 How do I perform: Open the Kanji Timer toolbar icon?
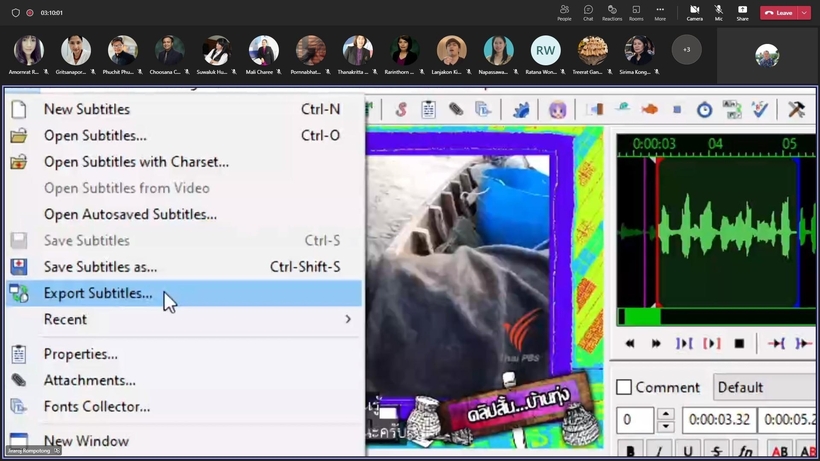[x=732, y=109]
